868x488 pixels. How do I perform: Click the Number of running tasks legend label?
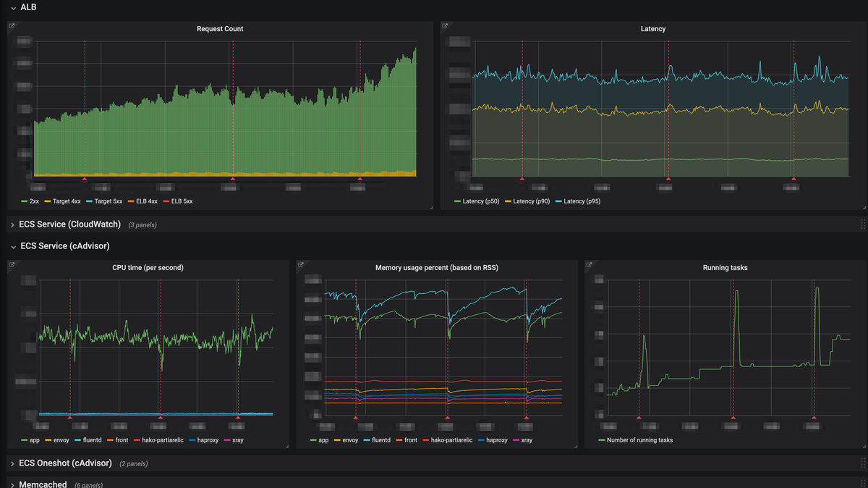click(639, 439)
